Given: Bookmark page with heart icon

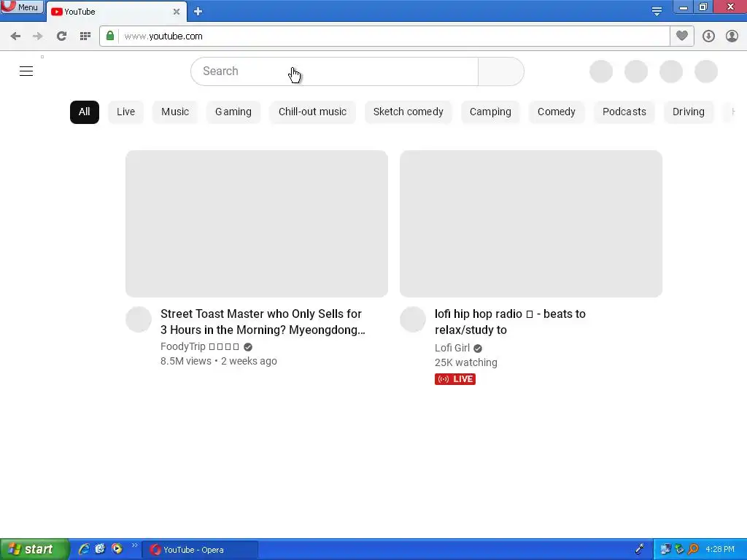Looking at the screenshot, I should (x=682, y=36).
